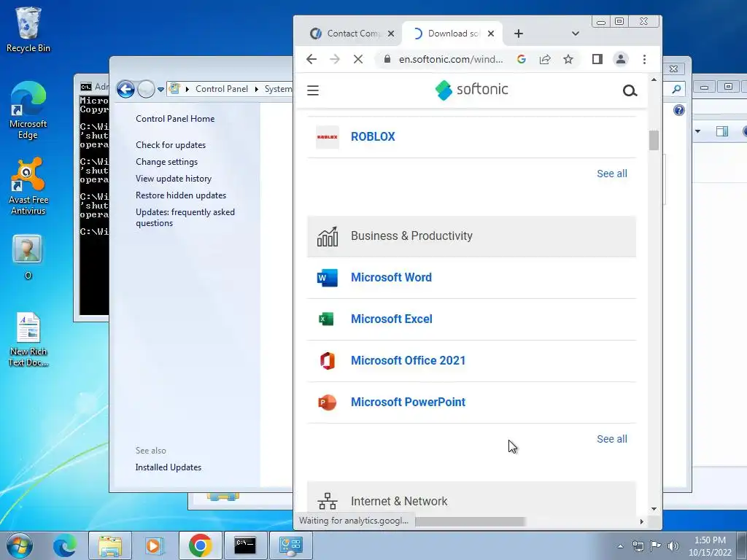Click the help icon in rear window
The image size is (747, 560).
click(679, 111)
